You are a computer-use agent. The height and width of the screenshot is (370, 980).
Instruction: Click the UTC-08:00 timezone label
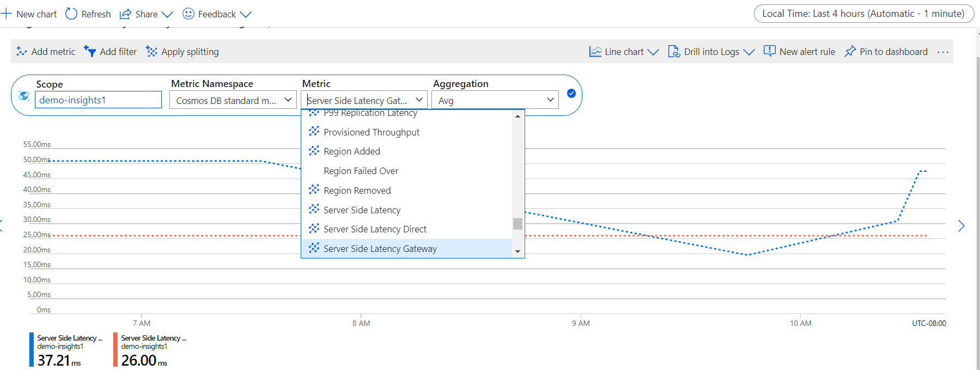click(x=929, y=323)
